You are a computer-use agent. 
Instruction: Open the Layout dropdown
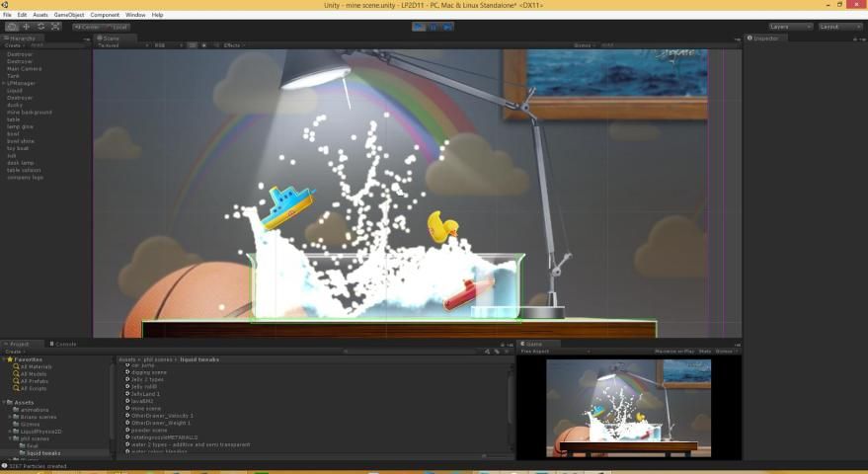tap(840, 27)
